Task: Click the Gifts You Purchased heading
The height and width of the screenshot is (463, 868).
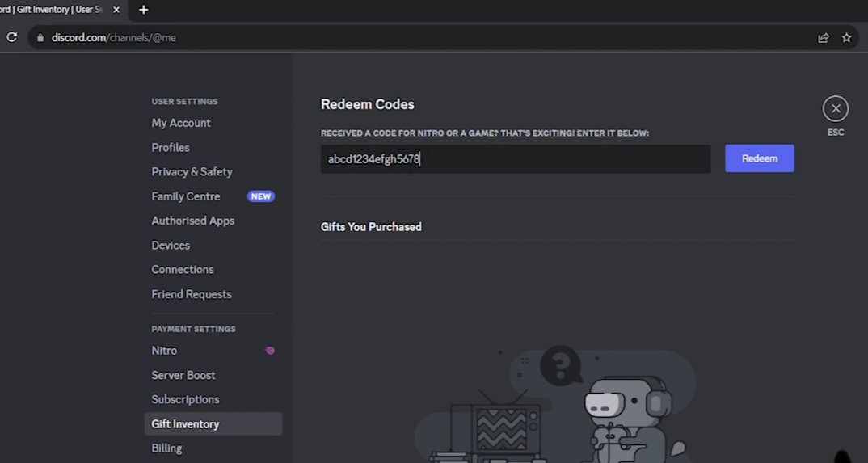Action: pos(371,227)
